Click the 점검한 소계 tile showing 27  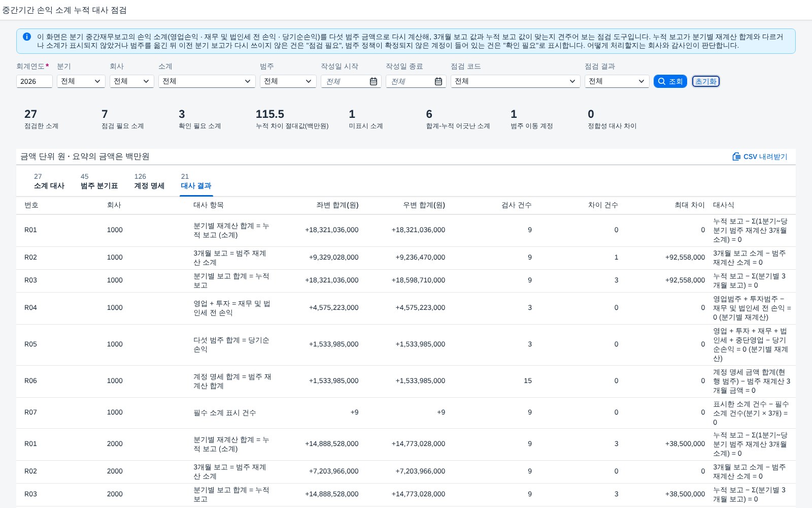tap(42, 119)
